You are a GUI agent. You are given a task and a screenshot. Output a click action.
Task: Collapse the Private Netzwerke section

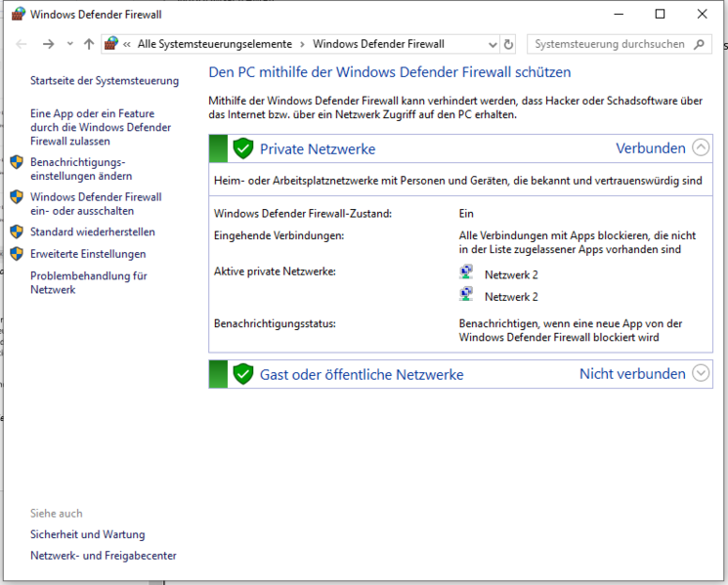pos(701,147)
